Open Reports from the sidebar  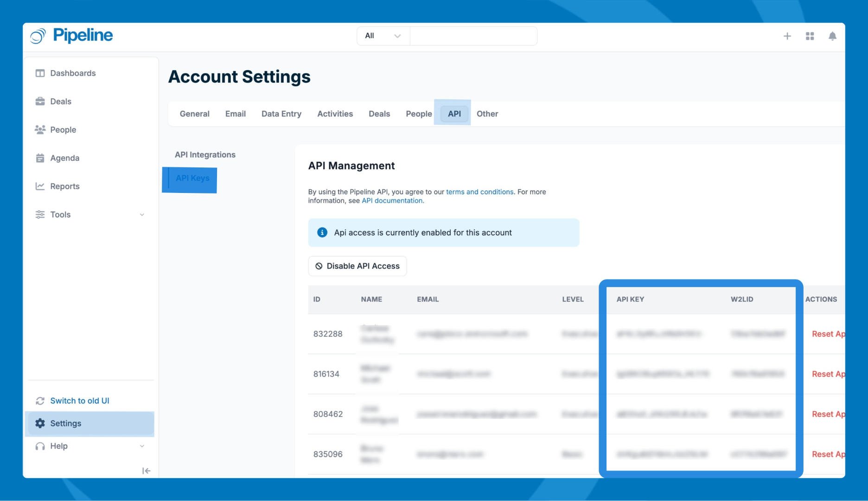point(65,186)
